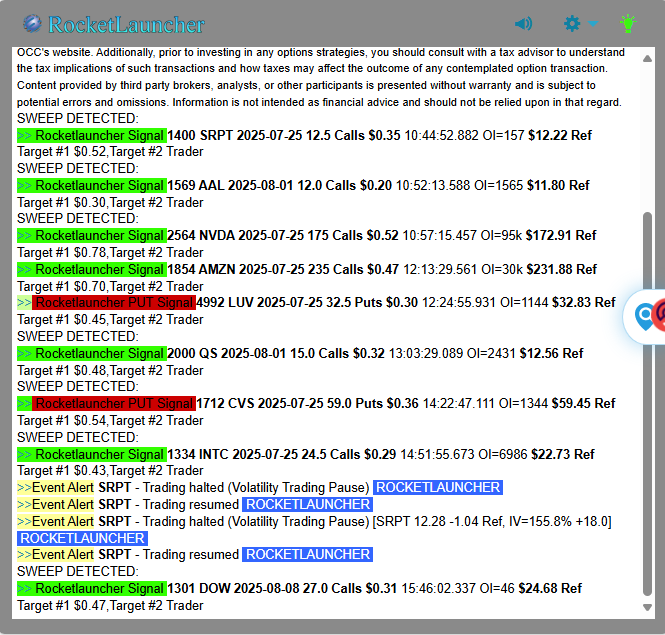Click ROCKETLAUNCHER tag after last SRPT resumed alert

click(307, 554)
